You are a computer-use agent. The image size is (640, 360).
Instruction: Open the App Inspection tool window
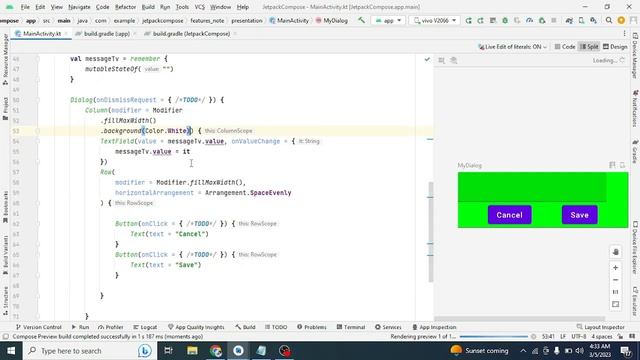click(x=434, y=327)
